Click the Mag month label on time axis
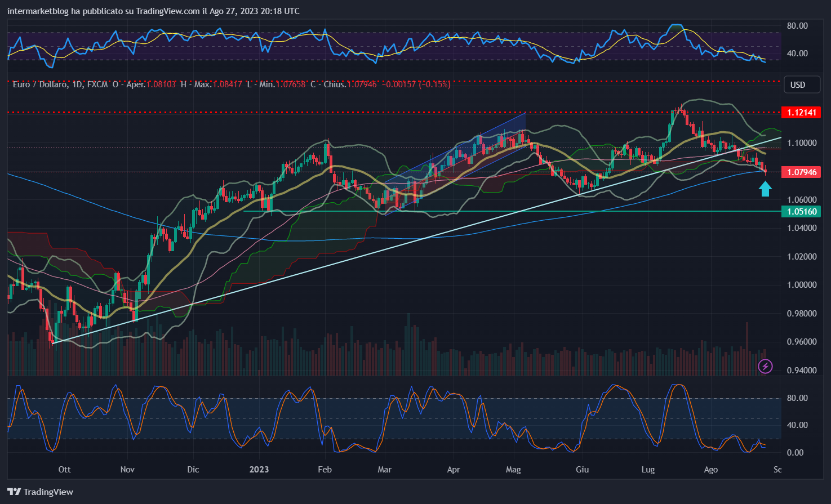Image resolution: width=831 pixels, height=504 pixels. (513, 469)
